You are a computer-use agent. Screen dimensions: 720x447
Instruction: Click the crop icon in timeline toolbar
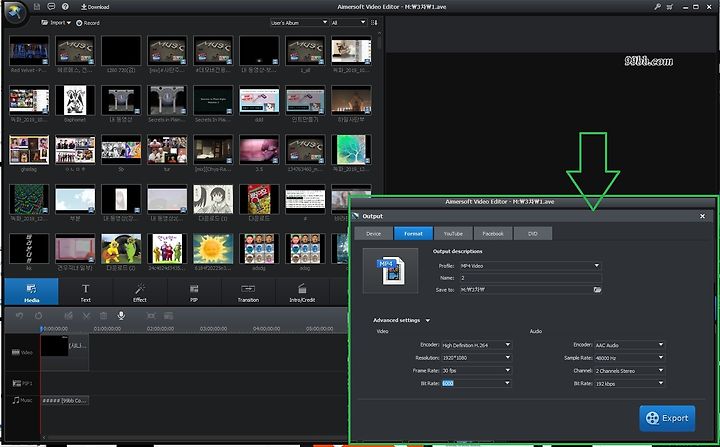pos(151,316)
